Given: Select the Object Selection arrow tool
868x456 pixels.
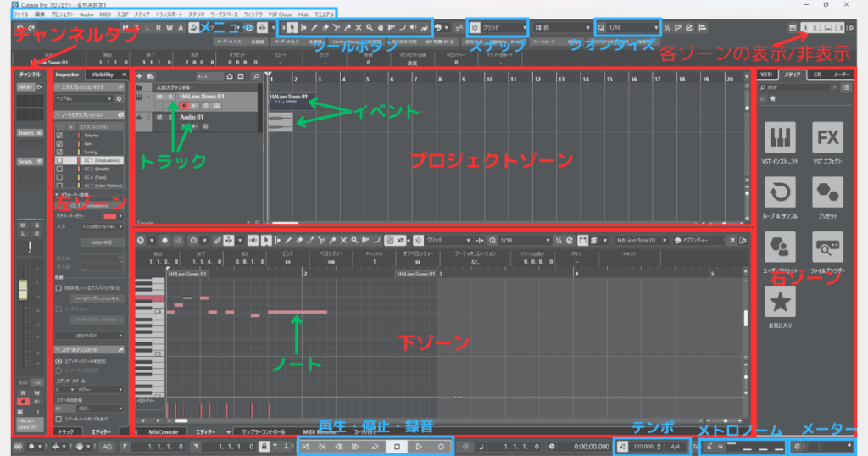Looking at the screenshot, I should (292, 28).
